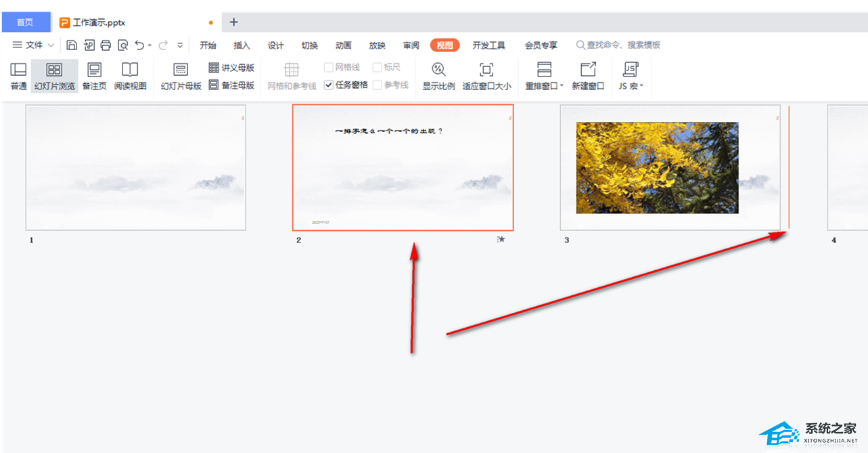
Task: Open the 开始 ribbon tab
Action: tap(208, 45)
